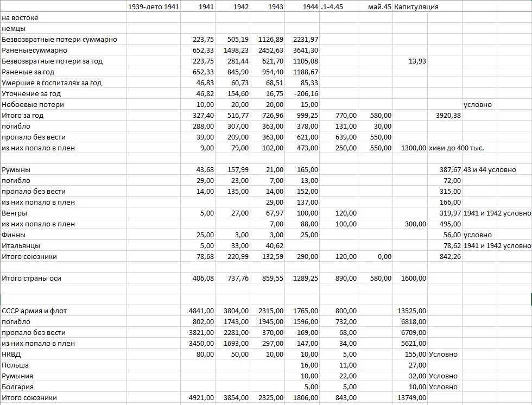Click cell with value 3821,00

pyautogui.click(x=198, y=332)
